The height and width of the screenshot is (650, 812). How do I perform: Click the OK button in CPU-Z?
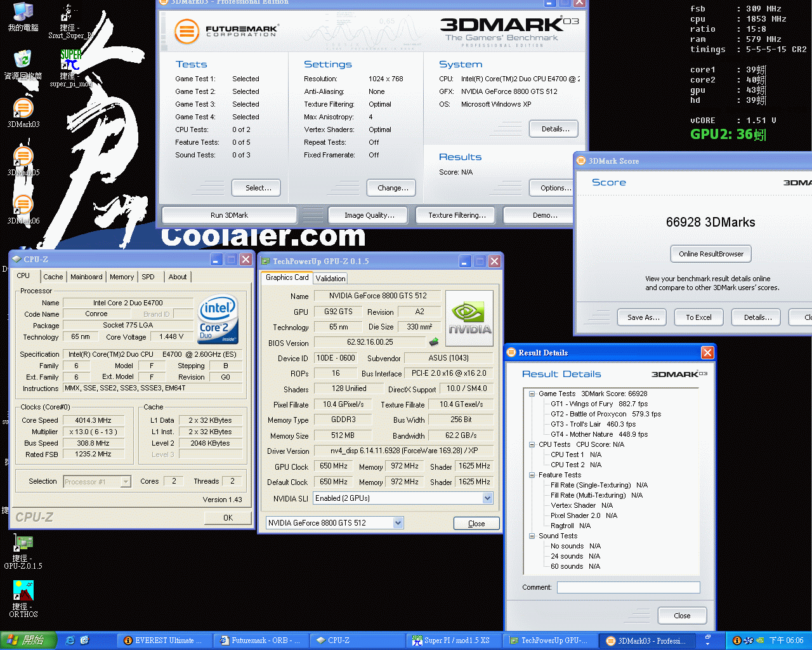[228, 518]
